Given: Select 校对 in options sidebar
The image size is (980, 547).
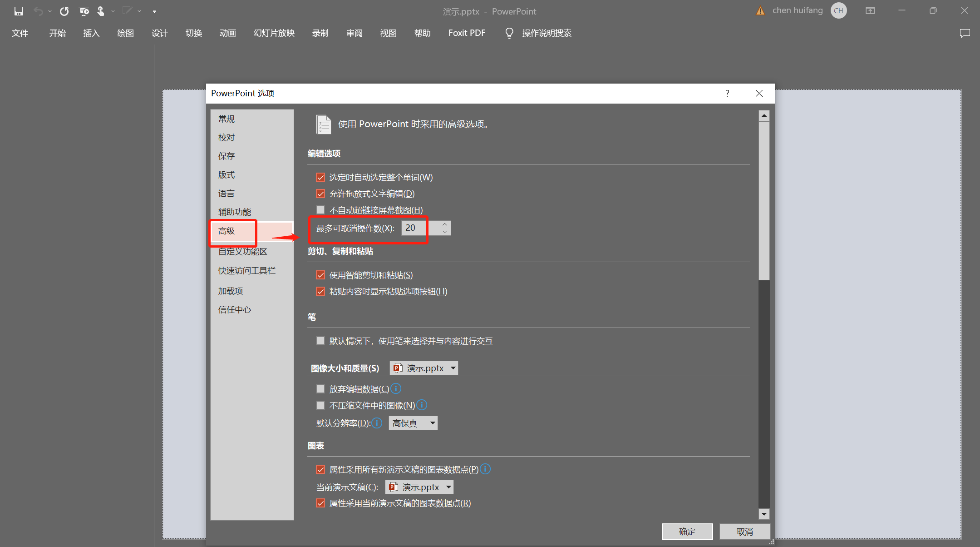Looking at the screenshot, I should pos(252,138).
